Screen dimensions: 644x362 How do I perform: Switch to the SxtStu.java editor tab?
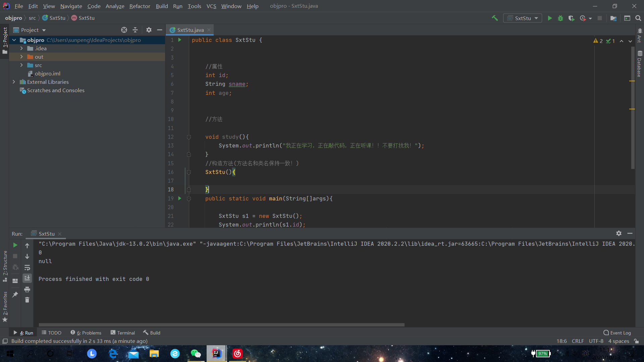tap(190, 30)
